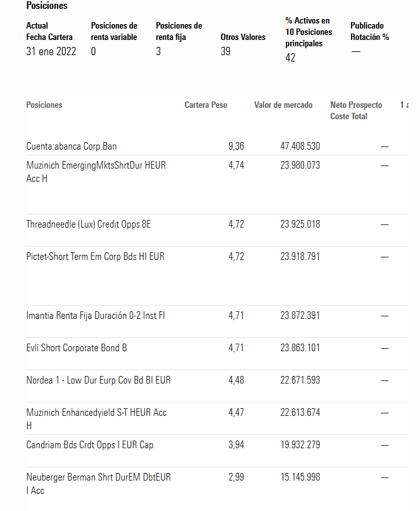Open the Cuenta:abanca Corp.Ban position
Image resolution: width=420 pixels, height=511 pixels.
click(x=72, y=146)
